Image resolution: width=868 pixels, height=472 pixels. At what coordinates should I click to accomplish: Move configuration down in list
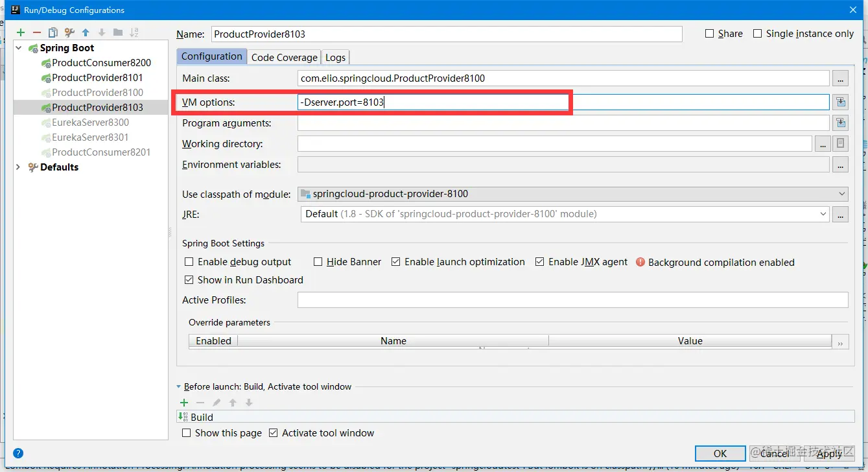click(x=102, y=32)
